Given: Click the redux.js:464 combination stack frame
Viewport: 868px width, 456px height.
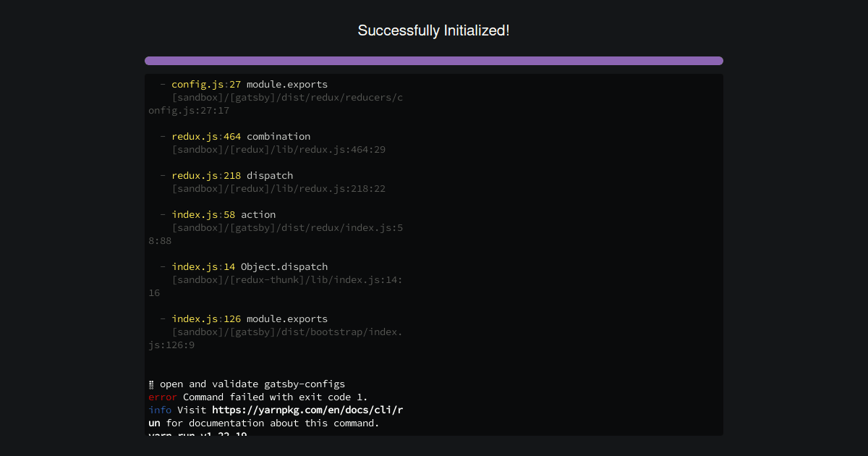Looking at the screenshot, I should click(241, 136).
